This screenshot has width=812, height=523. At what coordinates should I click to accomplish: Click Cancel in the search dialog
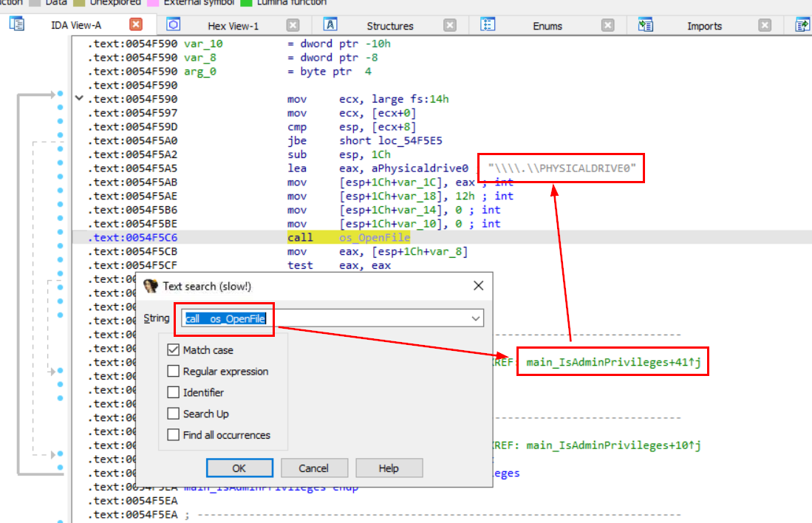[313, 468]
